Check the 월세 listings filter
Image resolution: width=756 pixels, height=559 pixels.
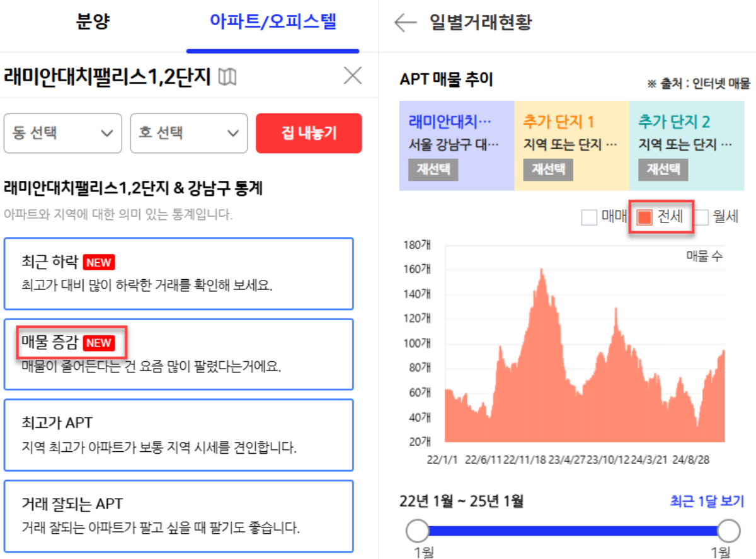coord(701,217)
